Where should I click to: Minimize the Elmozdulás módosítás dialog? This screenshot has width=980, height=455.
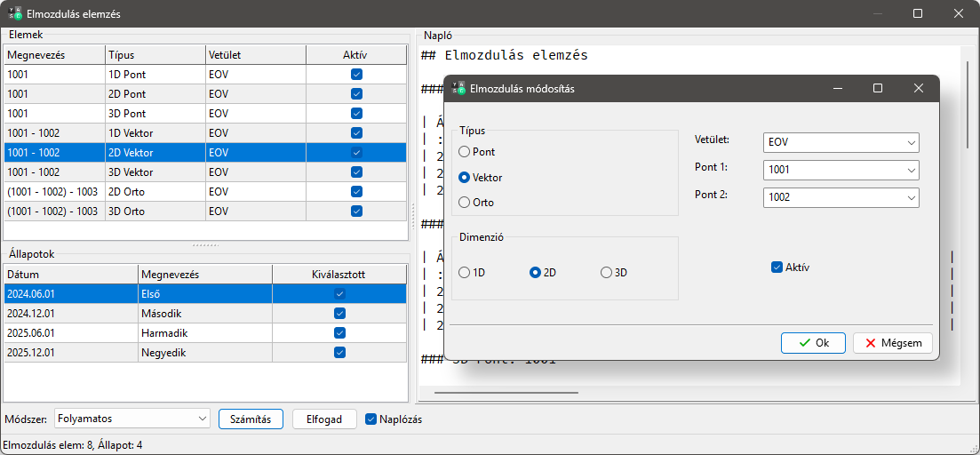(838, 88)
